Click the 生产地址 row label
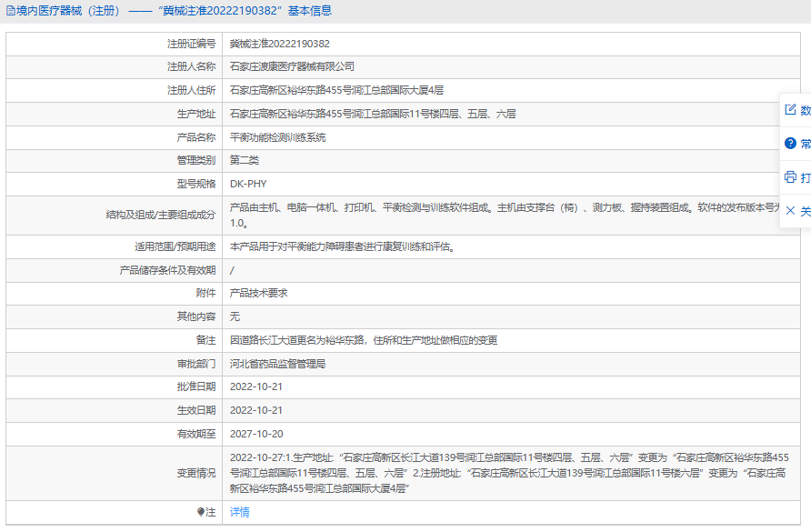 pyautogui.click(x=195, y=114)
